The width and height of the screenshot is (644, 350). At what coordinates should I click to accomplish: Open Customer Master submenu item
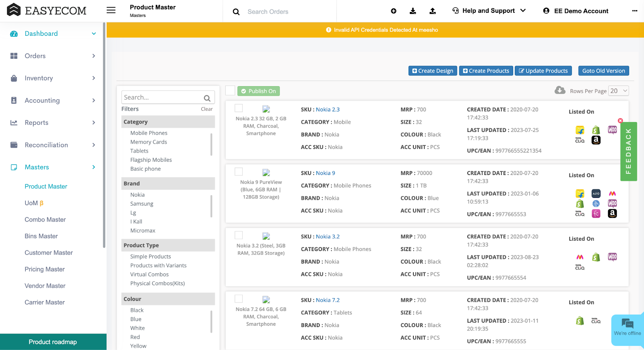(49, 253)
